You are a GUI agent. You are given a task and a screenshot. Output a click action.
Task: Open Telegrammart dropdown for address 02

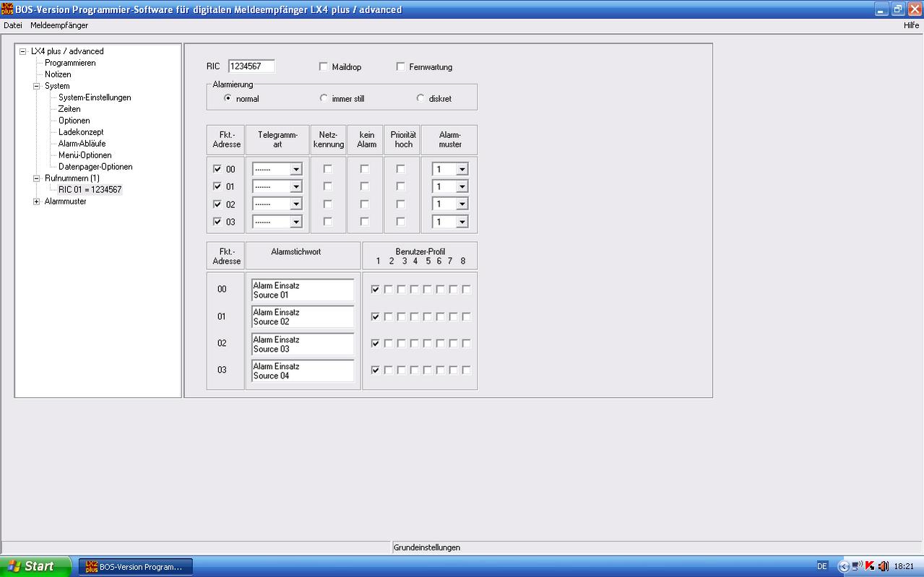point(295,204)
